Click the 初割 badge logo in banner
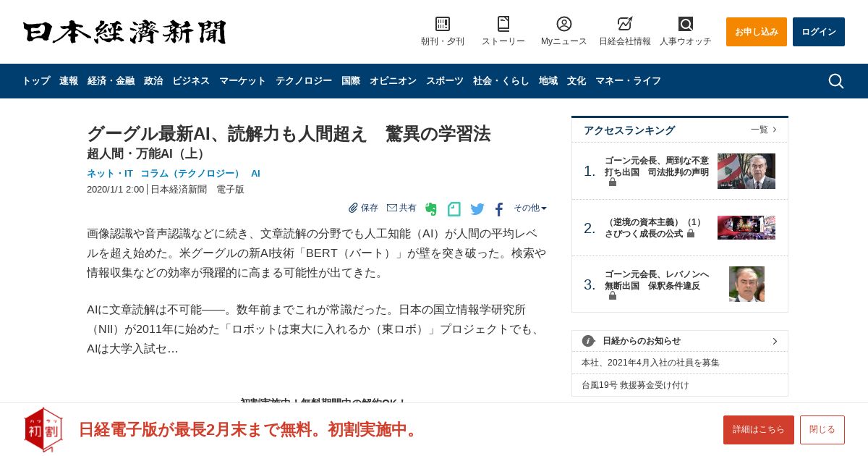The height and width of the screenshot is (456, 868). [x=43, y=429]
